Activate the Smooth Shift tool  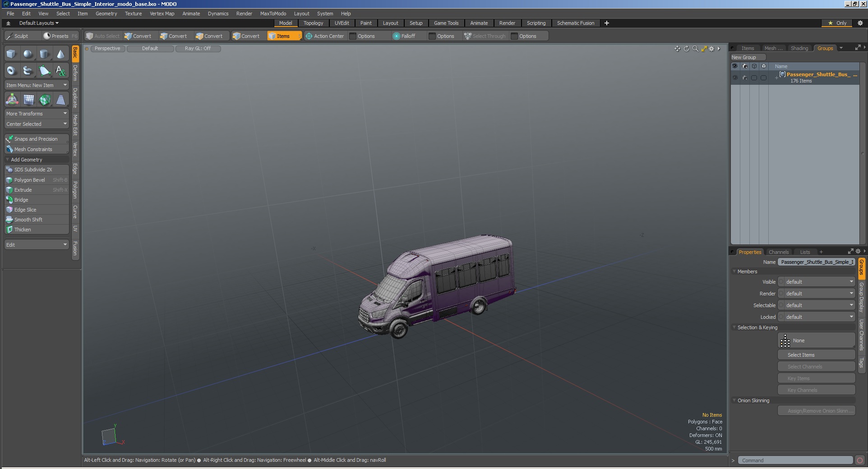[37, 220]
